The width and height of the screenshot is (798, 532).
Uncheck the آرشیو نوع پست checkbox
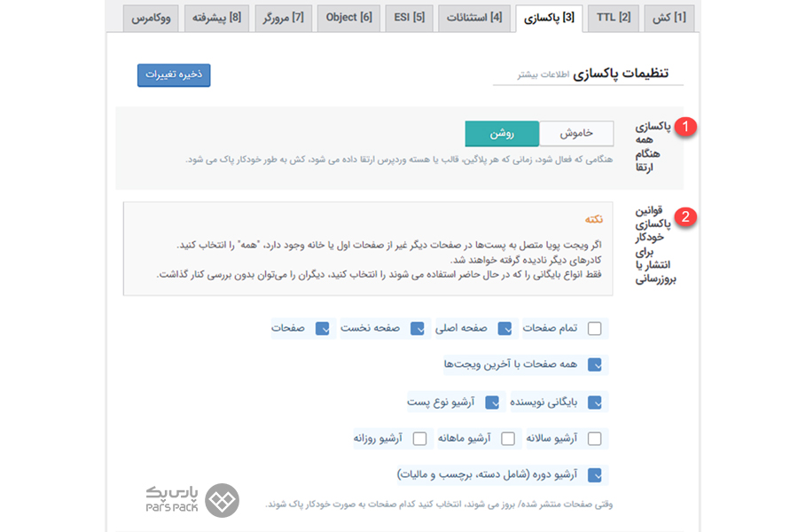(x=492, y=403)
